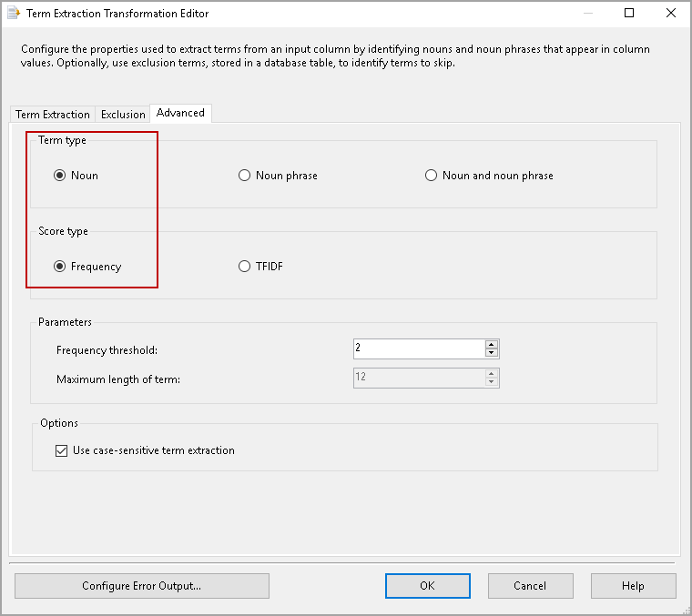Select the Advanced tab
This screenshot has height=616, width=692.
coord(180,113)
